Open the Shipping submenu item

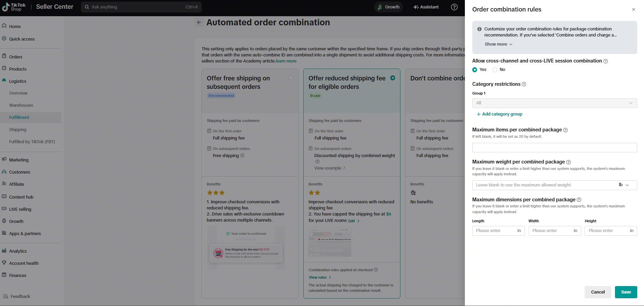coord(18,129)
